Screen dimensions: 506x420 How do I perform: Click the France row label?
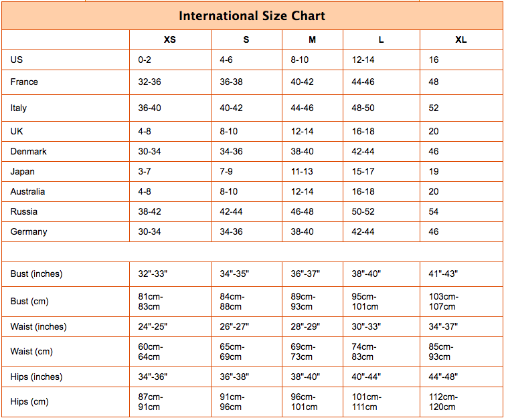(x=24, y=82)
